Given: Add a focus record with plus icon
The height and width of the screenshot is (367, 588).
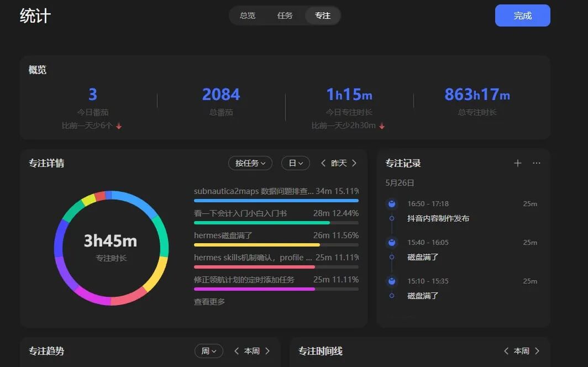Looking at the screenshot, I should click(x=517, y=163).
